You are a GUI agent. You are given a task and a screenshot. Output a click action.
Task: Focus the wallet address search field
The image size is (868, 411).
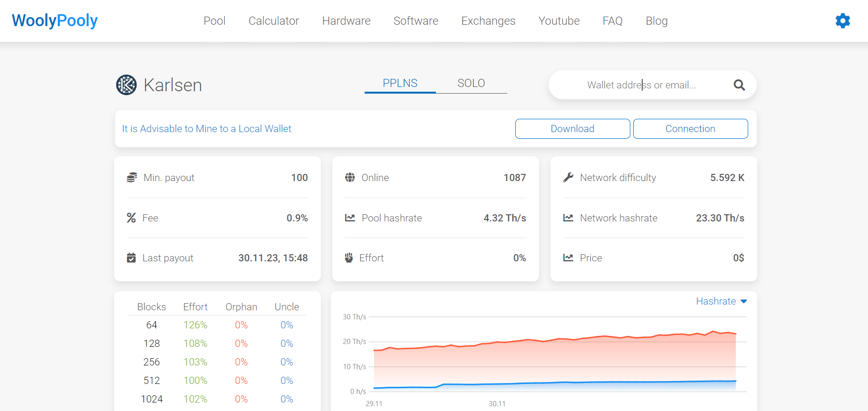coord(641,85)
